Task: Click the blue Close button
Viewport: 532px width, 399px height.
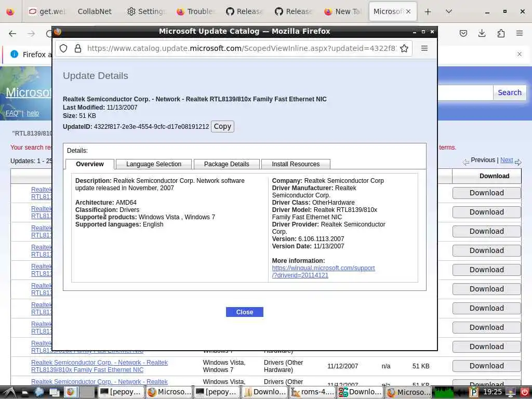Action: click(245, 312)
